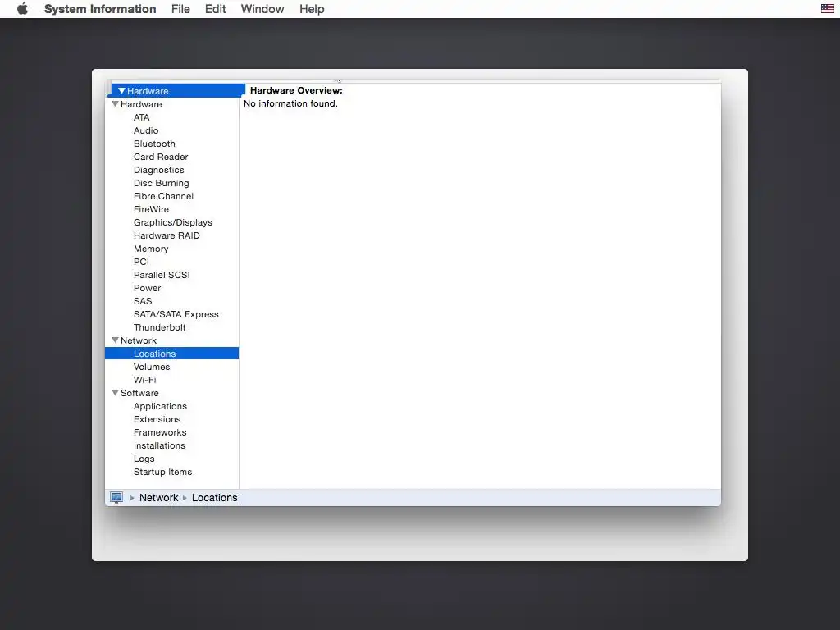Select Frameworks under Software

[160, 432]
